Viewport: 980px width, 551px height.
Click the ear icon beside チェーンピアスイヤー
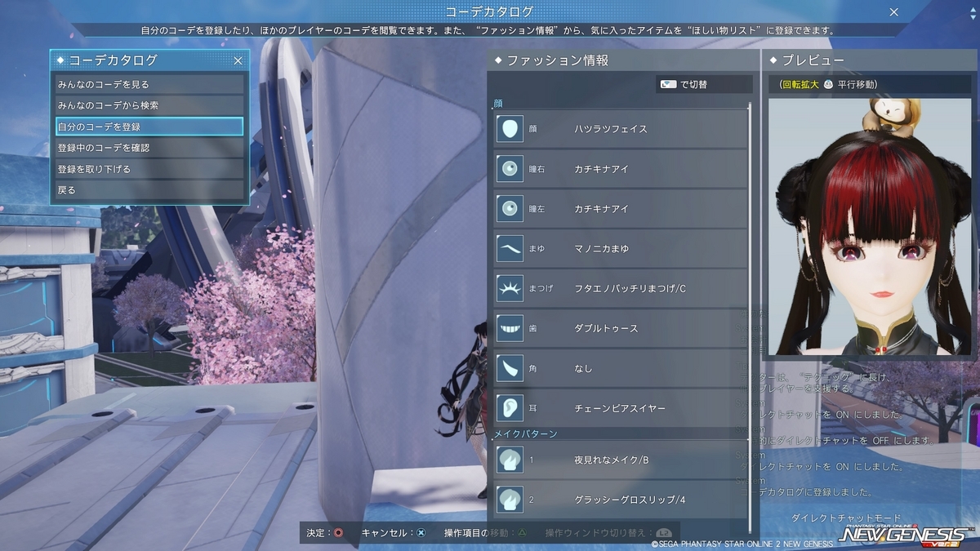pyautogui.click(x=510, y=407)
